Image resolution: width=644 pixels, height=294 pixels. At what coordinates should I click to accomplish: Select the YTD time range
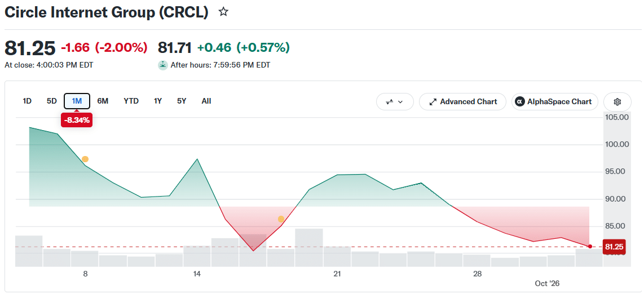(131, 101)
